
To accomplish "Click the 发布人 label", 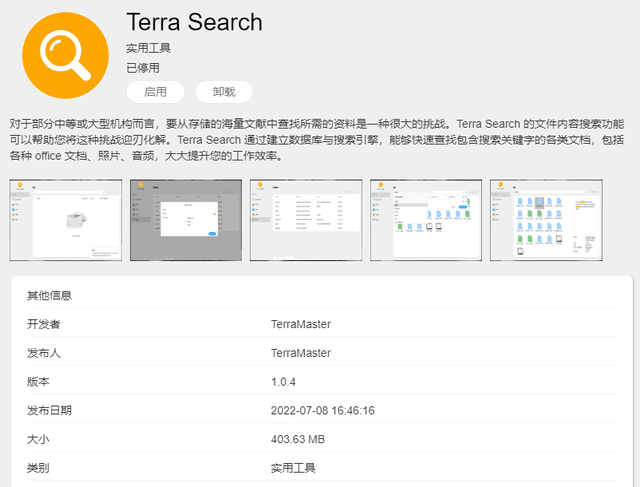I will 44,353.
